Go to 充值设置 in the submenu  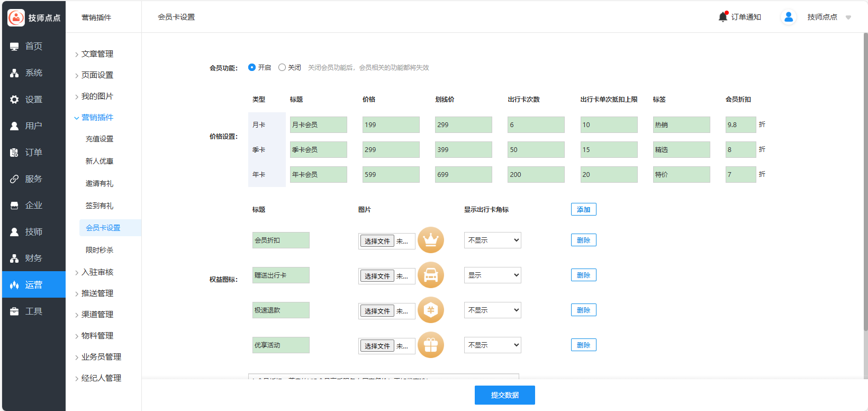coord(100,139)
